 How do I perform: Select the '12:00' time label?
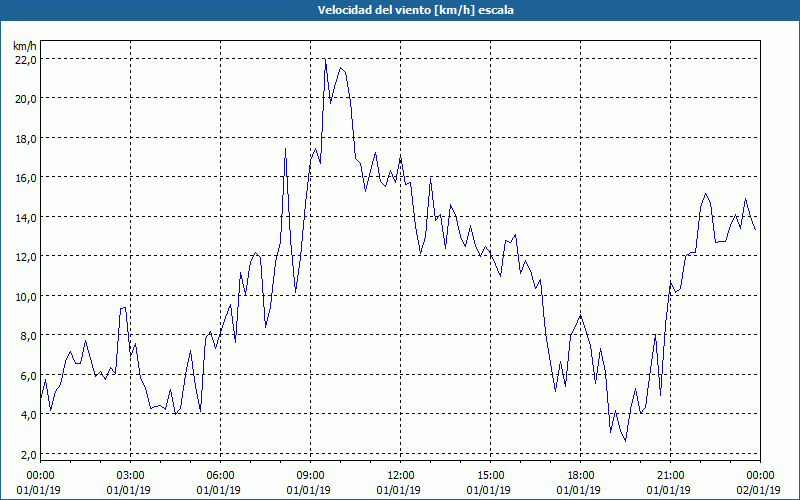pos(401,476)
